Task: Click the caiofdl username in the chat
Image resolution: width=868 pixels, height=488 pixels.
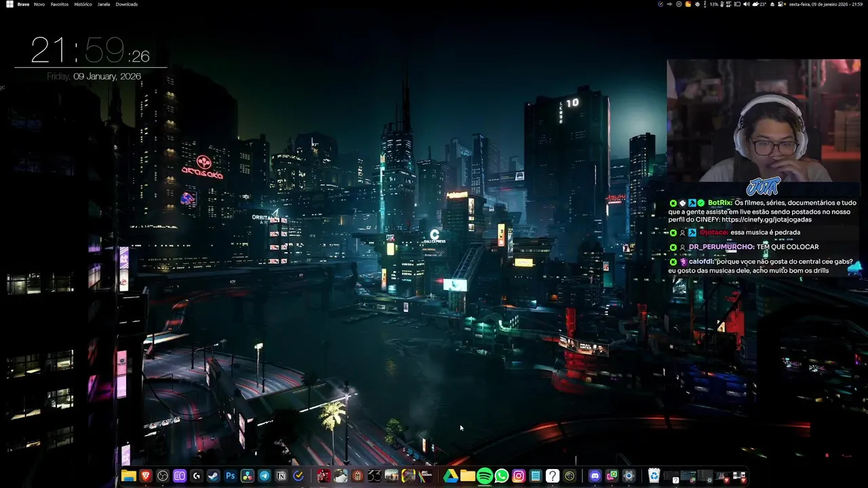Action: coord(702,262)
